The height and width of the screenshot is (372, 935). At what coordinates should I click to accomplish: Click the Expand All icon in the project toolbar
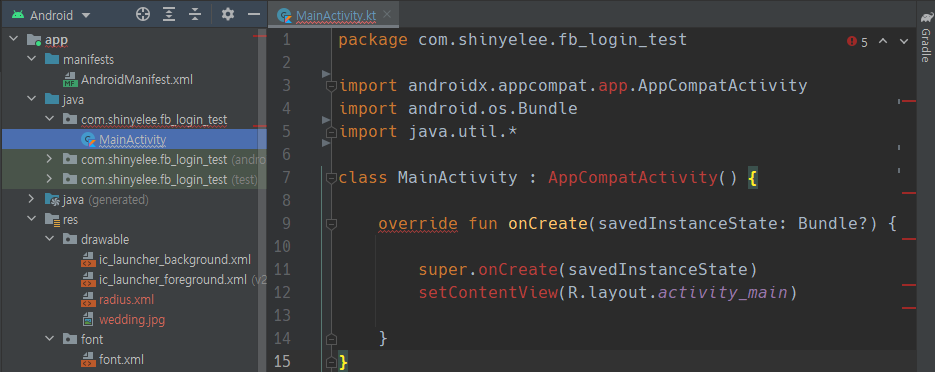point(169,15)
